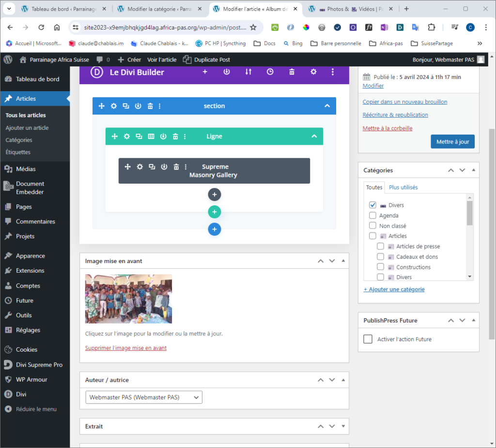Open Médias in the admin sidebar
The height and width of the screenshot is (448, 496).
click(26, 169)
